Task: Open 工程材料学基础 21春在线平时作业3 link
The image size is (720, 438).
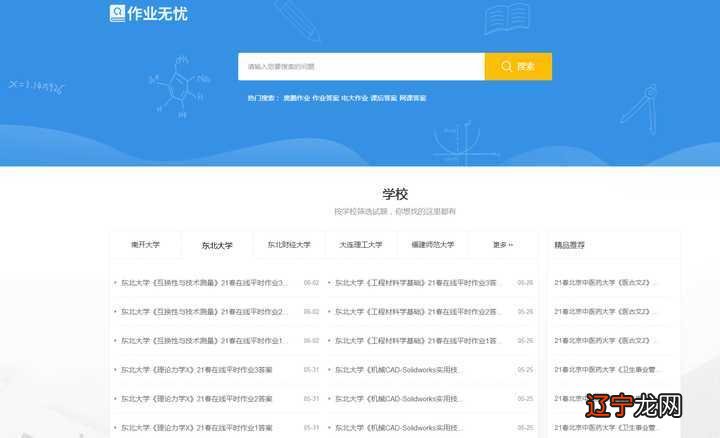Action: [417, 283]
